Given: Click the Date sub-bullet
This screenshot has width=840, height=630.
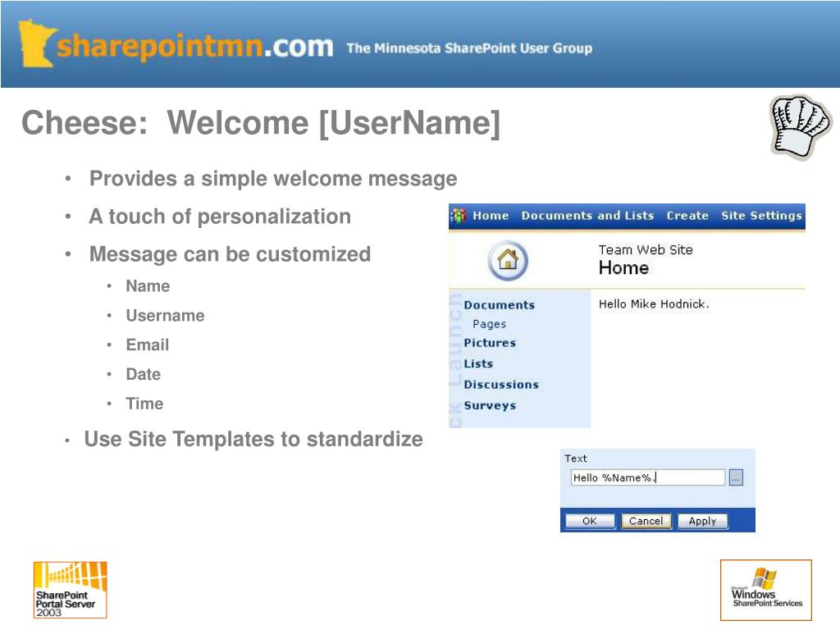Looking at the screenshot, I should pyautogui.click(x=143, y=374).
